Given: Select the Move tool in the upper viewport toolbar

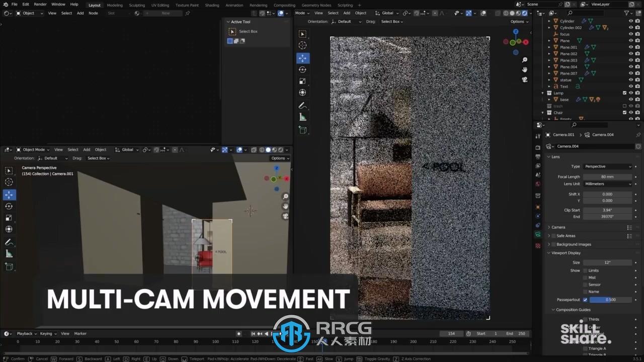Looking at the screenshot, I should pos(302,58).
